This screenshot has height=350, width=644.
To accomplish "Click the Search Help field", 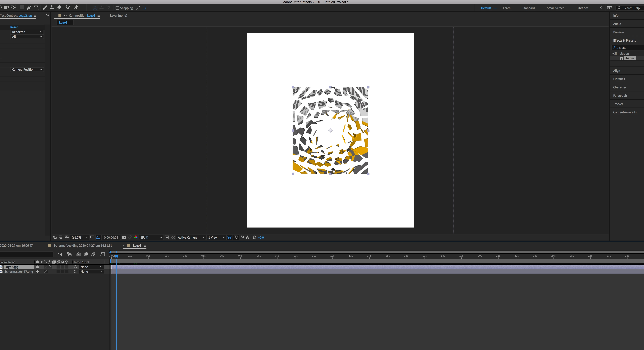I will click(x=631, y=8).
